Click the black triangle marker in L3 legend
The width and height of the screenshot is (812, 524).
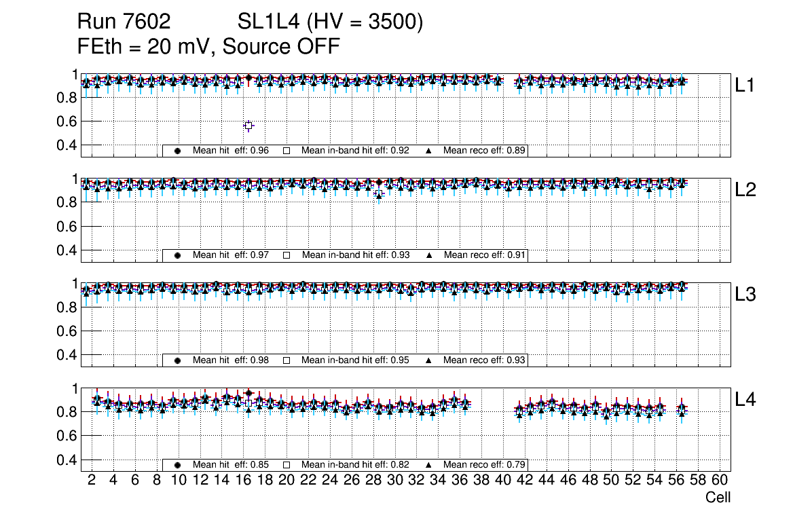coord(428,360)
